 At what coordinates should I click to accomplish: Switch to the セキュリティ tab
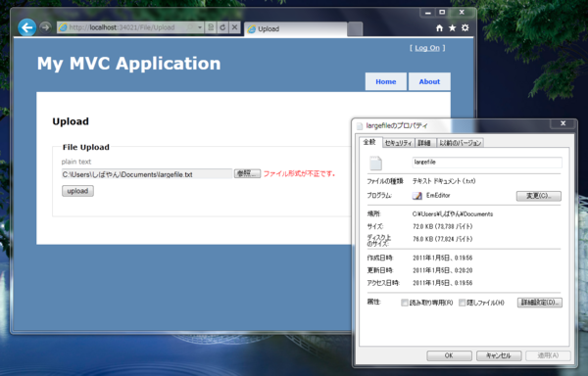[x=398, y=143]
